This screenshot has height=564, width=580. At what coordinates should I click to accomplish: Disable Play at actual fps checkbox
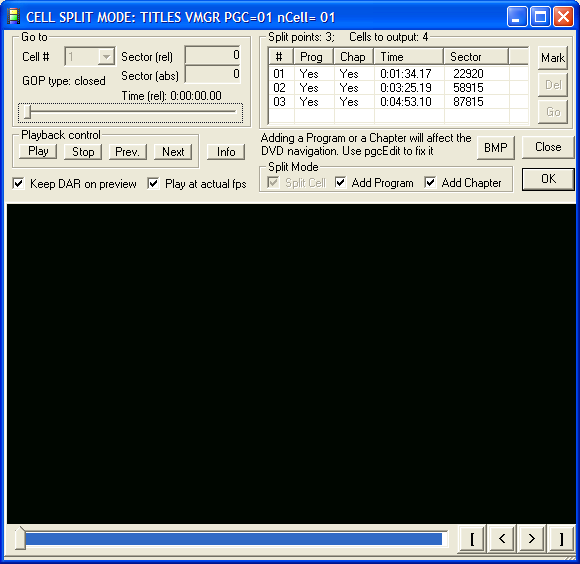click(153, 183)
